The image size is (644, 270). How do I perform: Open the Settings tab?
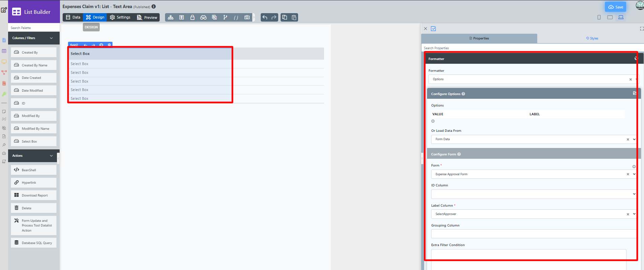coord(120,18)
